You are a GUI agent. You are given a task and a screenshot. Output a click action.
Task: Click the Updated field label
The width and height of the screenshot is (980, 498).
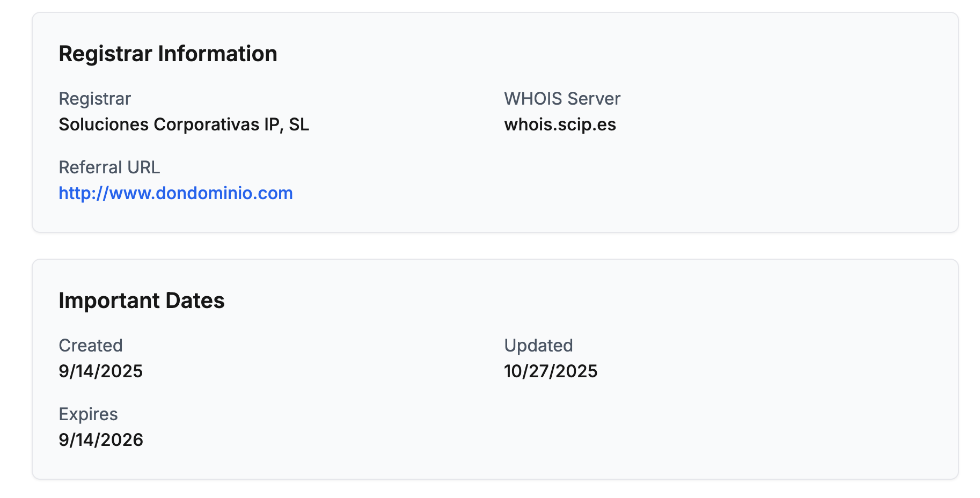click(x=538, y=346)
